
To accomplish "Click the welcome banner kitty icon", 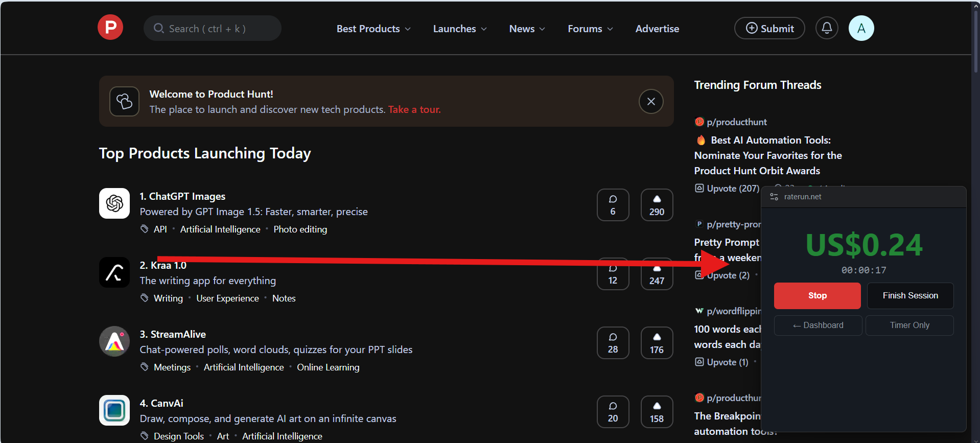I will 124,101.
